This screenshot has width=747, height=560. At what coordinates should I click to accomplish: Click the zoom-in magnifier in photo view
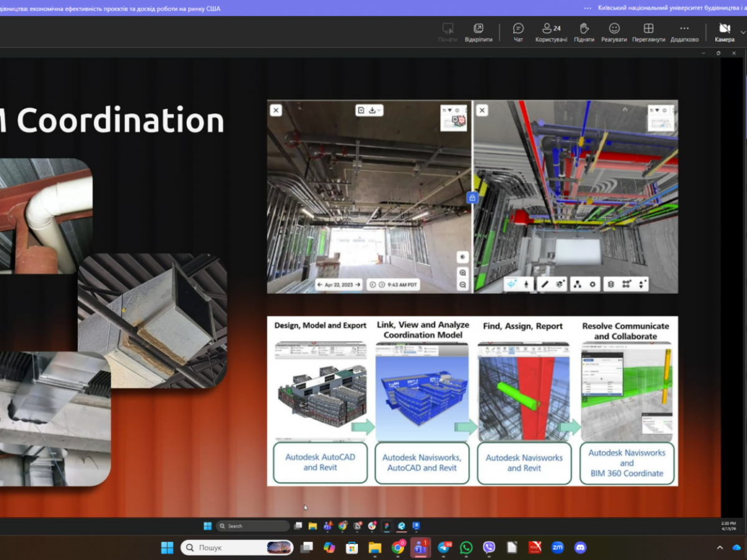point(463,273)
